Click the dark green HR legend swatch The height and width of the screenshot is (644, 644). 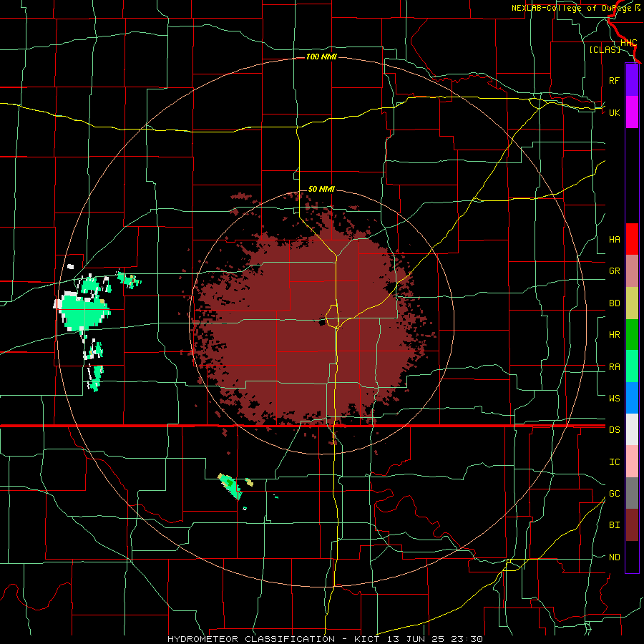(x=632, y=335)
